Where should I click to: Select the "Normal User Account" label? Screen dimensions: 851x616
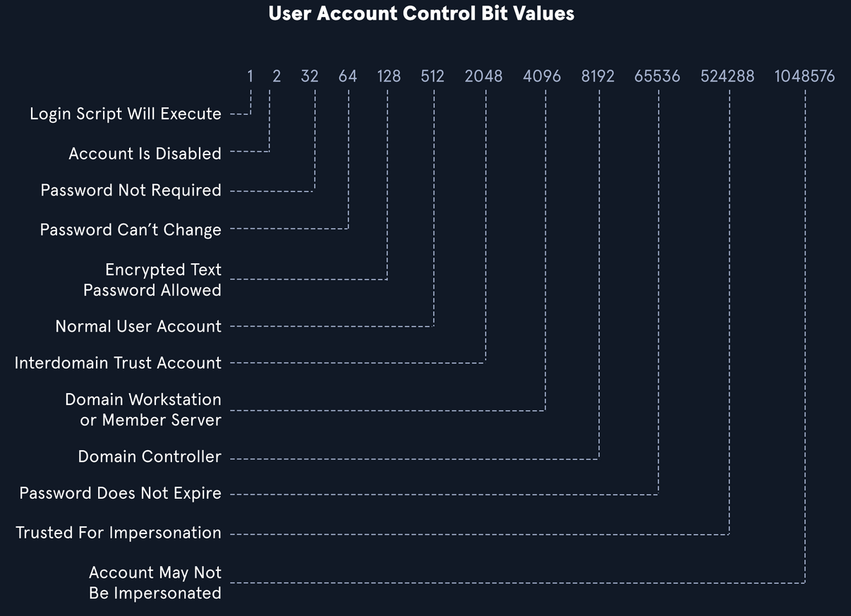pyautogui.click(x=138, y=327)
